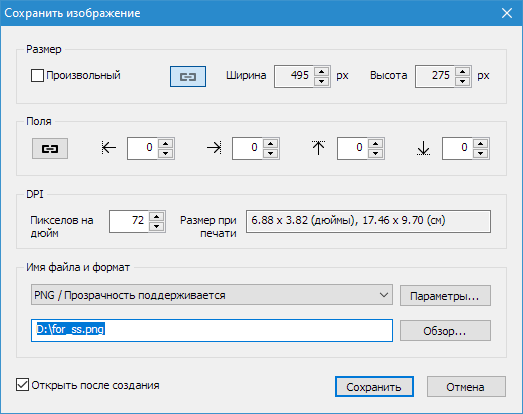Increase the DPI value with up arrow
The image size is (523, 414).
157,217
